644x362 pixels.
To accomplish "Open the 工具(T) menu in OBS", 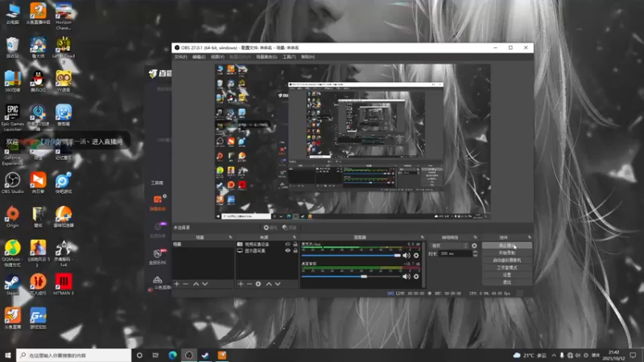I will tap(289, 57).
